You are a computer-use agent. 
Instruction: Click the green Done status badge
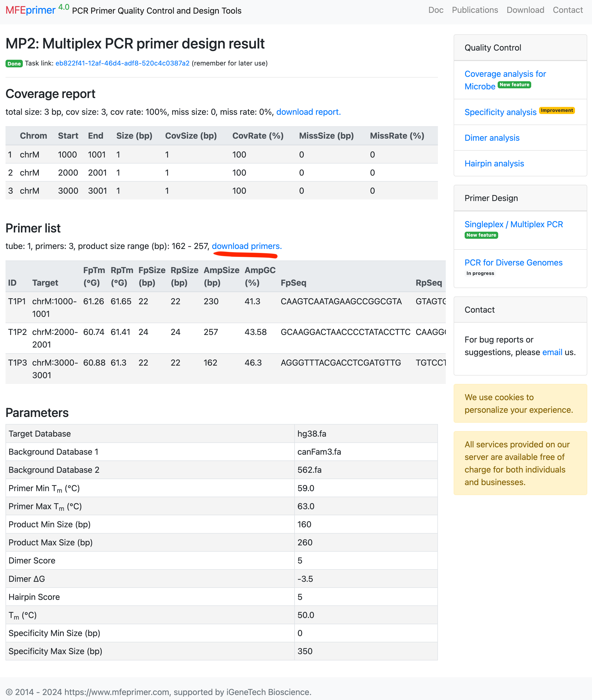[14, 63]
